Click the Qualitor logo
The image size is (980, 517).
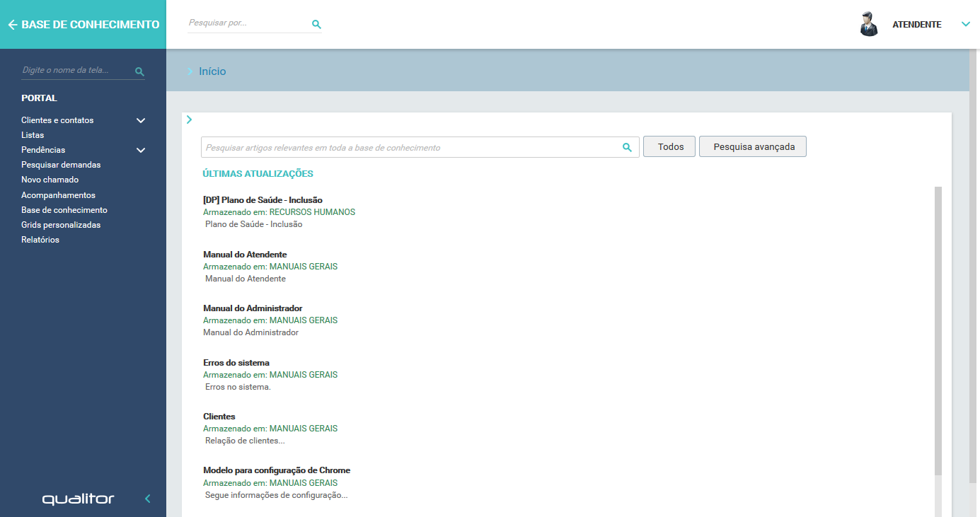coord(78,499)
